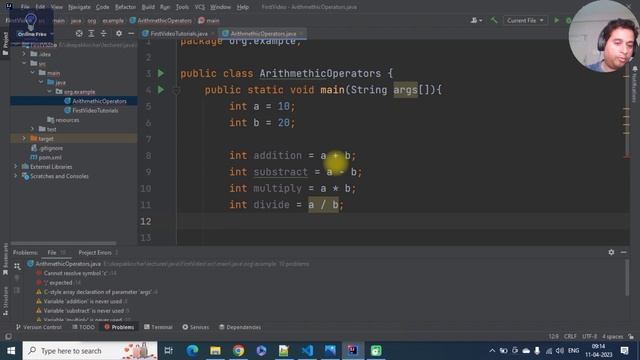
Task: Open the File menu
Action: pyautogui.click(x=25, y=7)
